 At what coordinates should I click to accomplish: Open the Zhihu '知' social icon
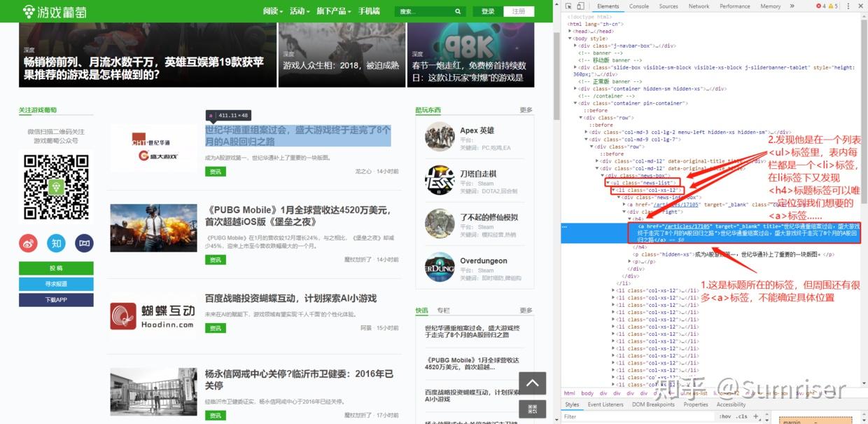point(57,243)
